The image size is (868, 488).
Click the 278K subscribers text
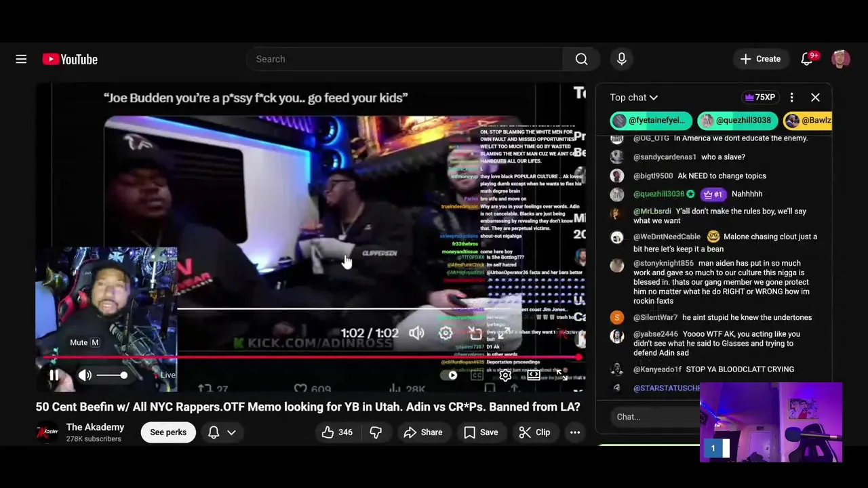coord(94,439)
